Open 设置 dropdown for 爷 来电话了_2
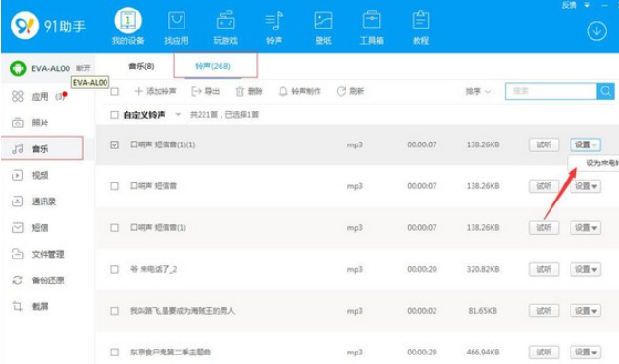Viewport: 619px width, 364px height. point(586,269)
